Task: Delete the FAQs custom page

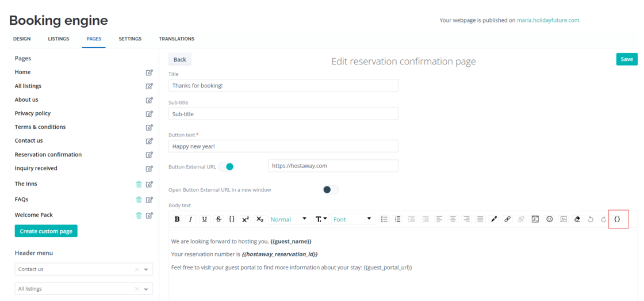Action: [x=139, y=200]
